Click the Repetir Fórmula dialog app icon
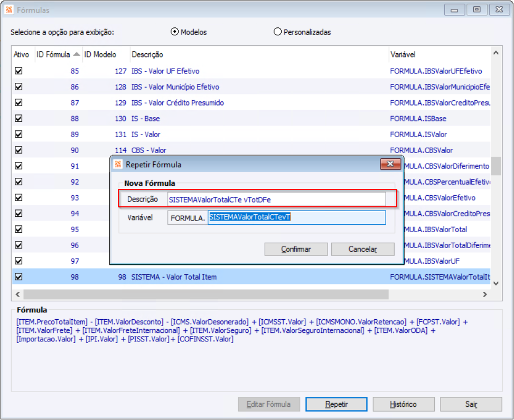514x420 pixels. pos(118,164)
